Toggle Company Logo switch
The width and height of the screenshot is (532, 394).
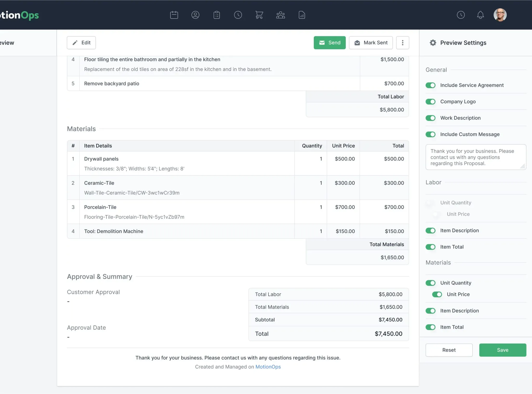click(x=430, y=101)
